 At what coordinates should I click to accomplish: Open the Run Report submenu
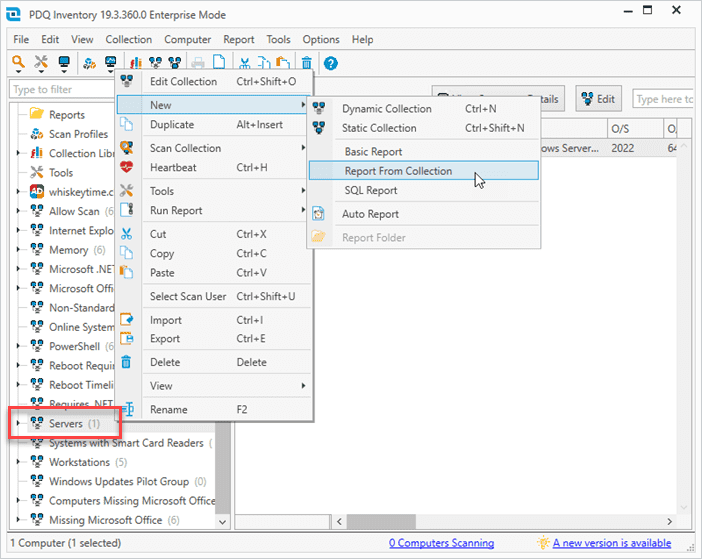pyautogui.click(x=214, y=210)
